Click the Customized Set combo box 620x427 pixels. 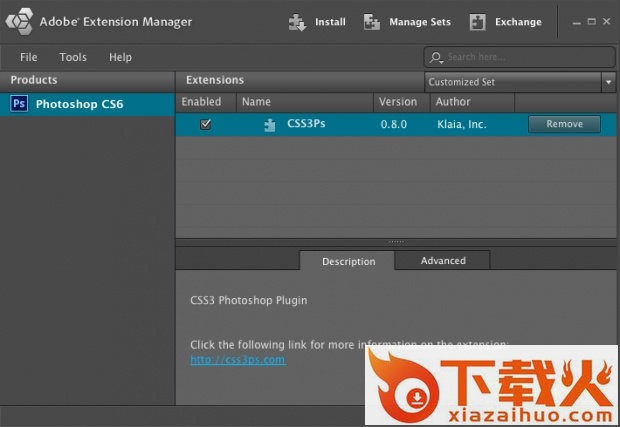tap(520, 82)
